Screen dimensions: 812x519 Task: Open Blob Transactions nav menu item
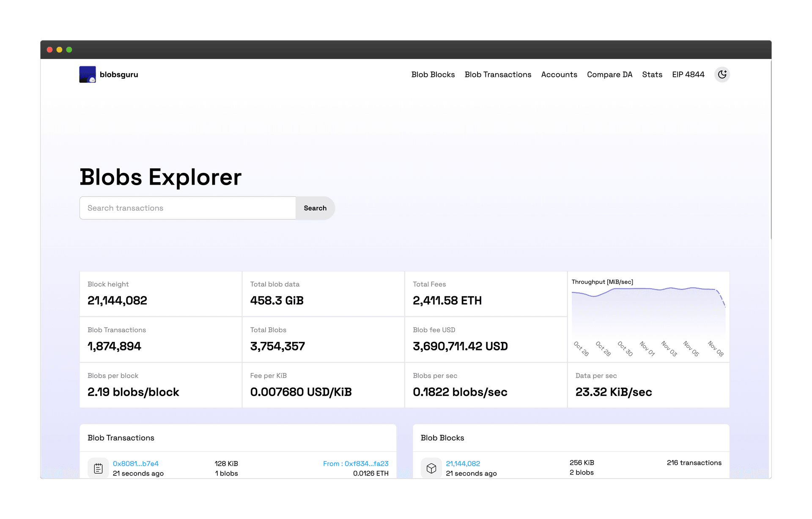point(497,74)
